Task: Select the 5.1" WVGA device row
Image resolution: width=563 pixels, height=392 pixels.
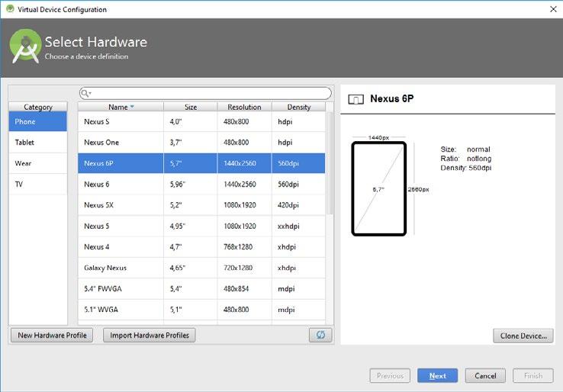Action: click(201, 310)
